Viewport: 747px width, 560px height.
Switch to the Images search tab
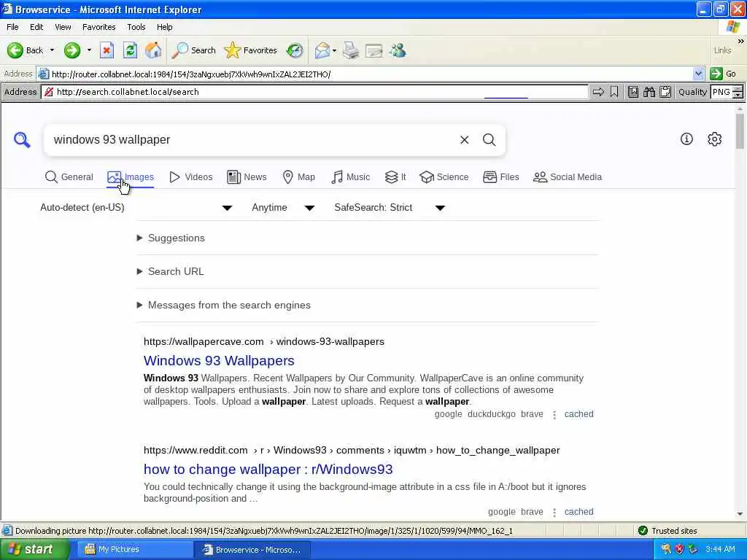point(131,177)
